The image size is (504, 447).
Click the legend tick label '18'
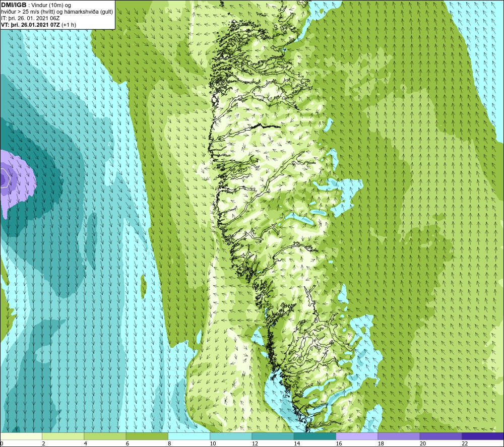[x=381, y=443]
